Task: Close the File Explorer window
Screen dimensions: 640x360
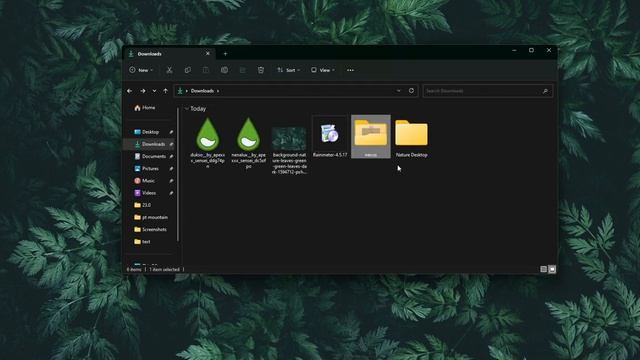Action: (549, 50)
